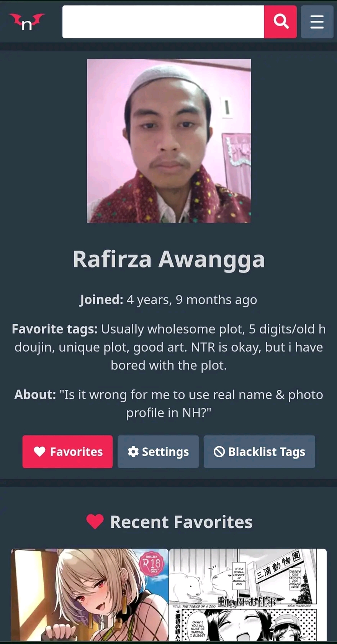Open the zoo manga thumbnail
Screen dimensions: 337x644
coord(248,595)
